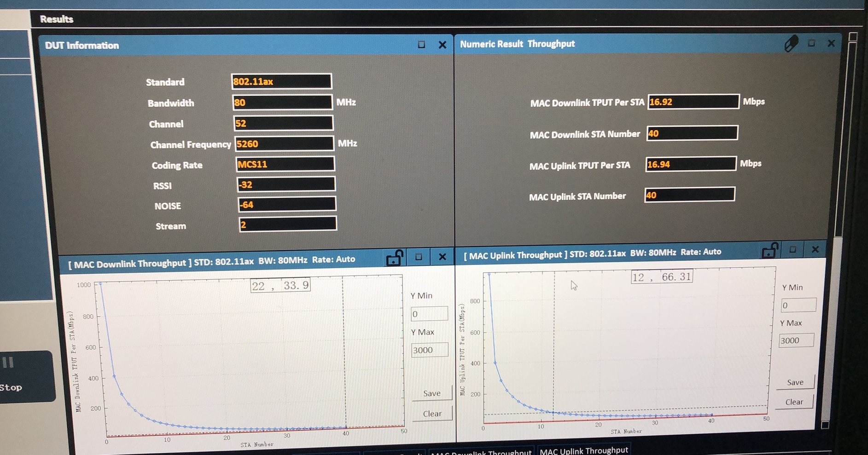Toggle the lock on MAC Uplink Throughput chart

770,251
